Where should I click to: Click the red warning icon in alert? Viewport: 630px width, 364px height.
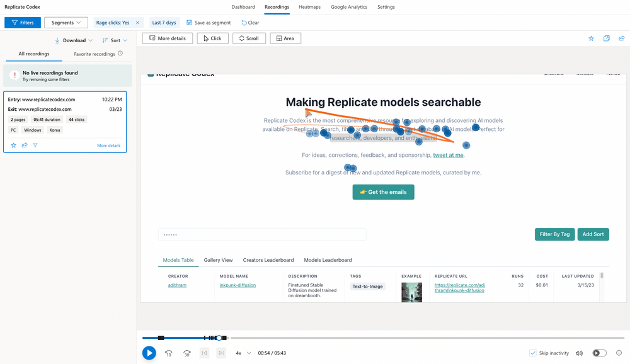14,75
